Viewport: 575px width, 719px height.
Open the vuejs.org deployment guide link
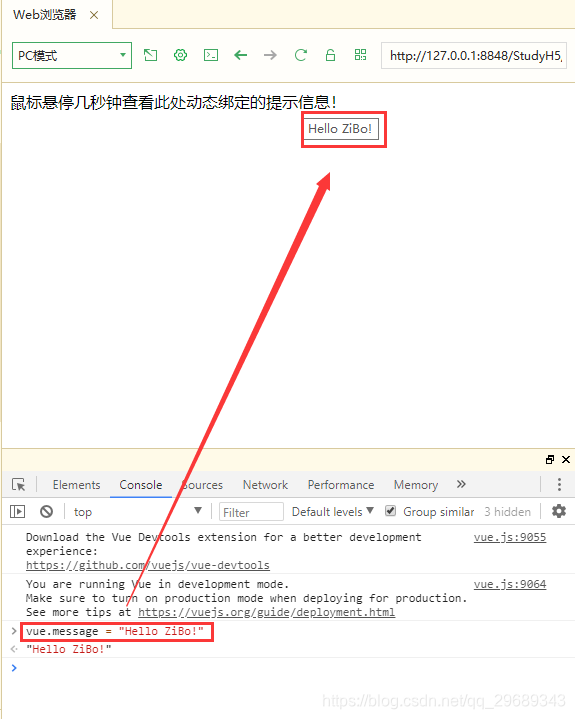[x=266, y=612]
